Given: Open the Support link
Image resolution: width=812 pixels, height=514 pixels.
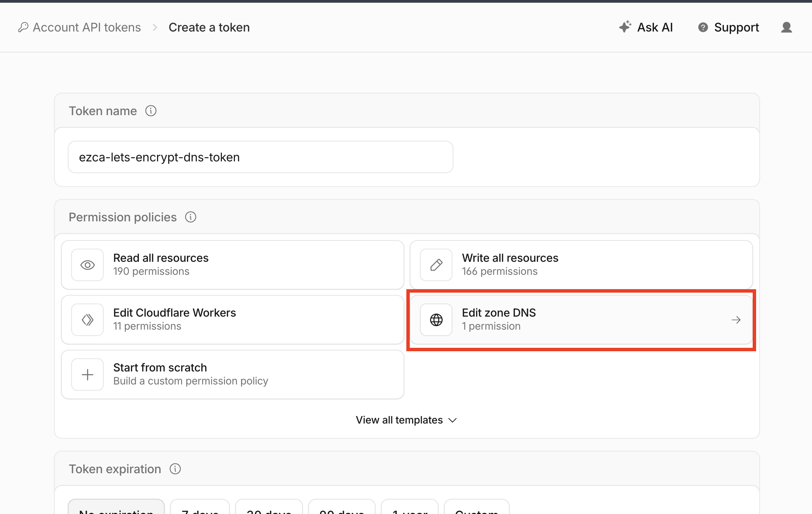Looking at the screenshot, I should pyautogui.click(x=729, y=27).
